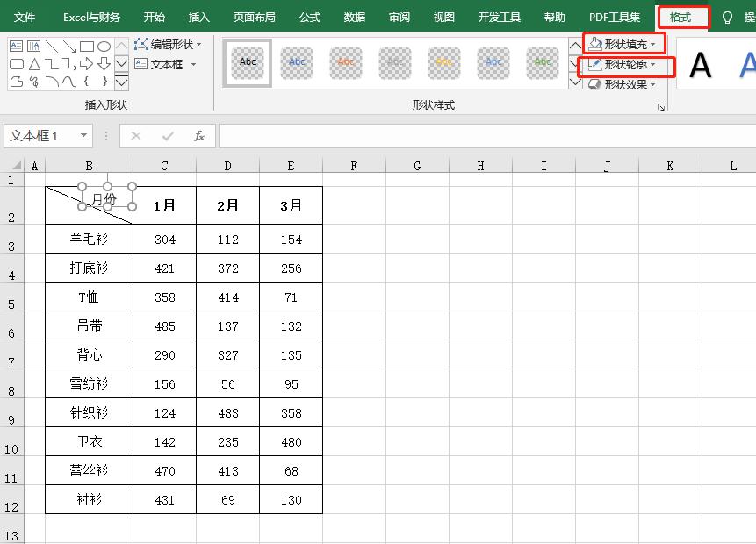Select row 5 header
The width and height of the screenshot is (756, 544).
(x=11, y=297)
